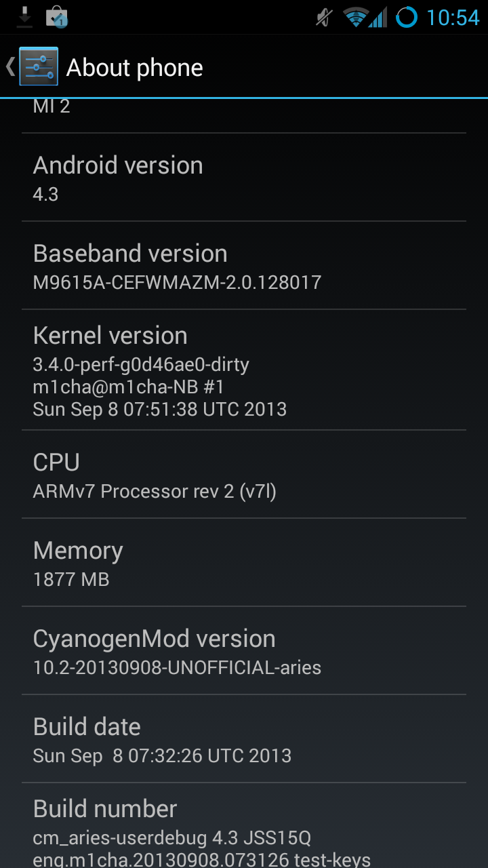Screen dimensions: 488x868
Task: Tap the Memory 1877 MB entry
Action: tap(244, 563)
